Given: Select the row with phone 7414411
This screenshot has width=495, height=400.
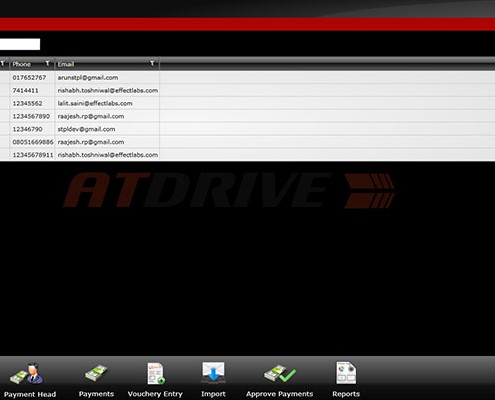Looking at the screenshot, I should tap(247, 90).
